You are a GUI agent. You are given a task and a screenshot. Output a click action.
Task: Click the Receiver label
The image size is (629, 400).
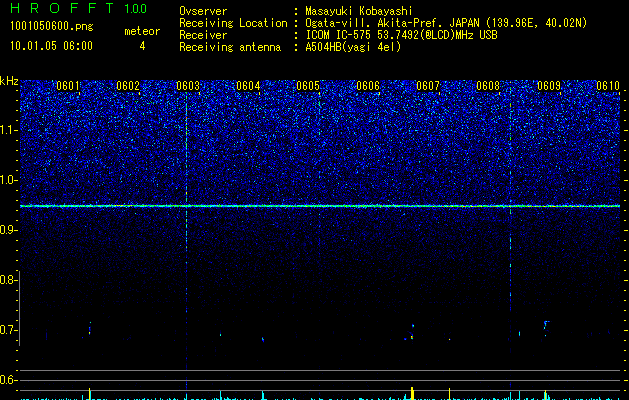203,35
